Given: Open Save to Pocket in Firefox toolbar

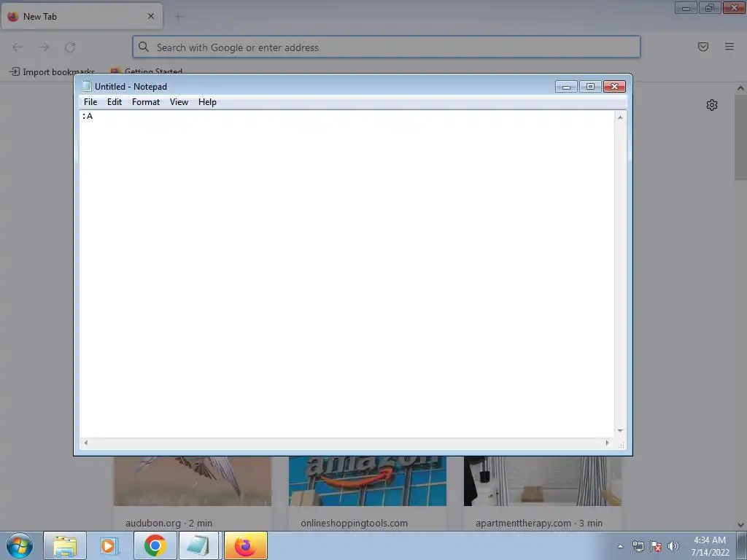Looking at the screenshot, I should tap(703, 47).
